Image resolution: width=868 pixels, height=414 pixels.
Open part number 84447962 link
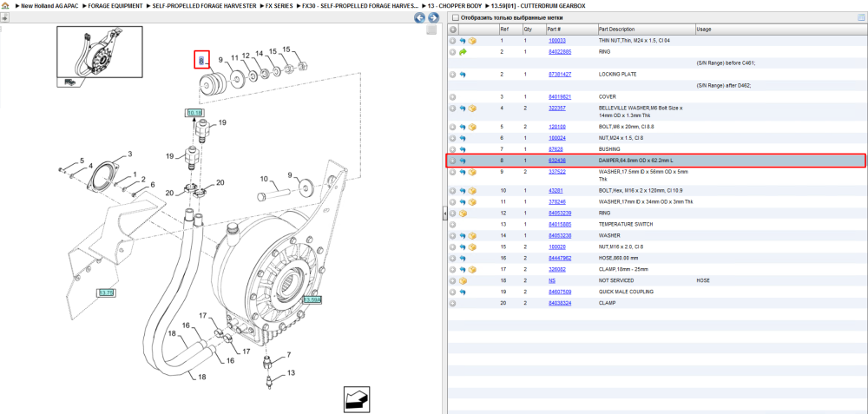(x=560, y=258)
